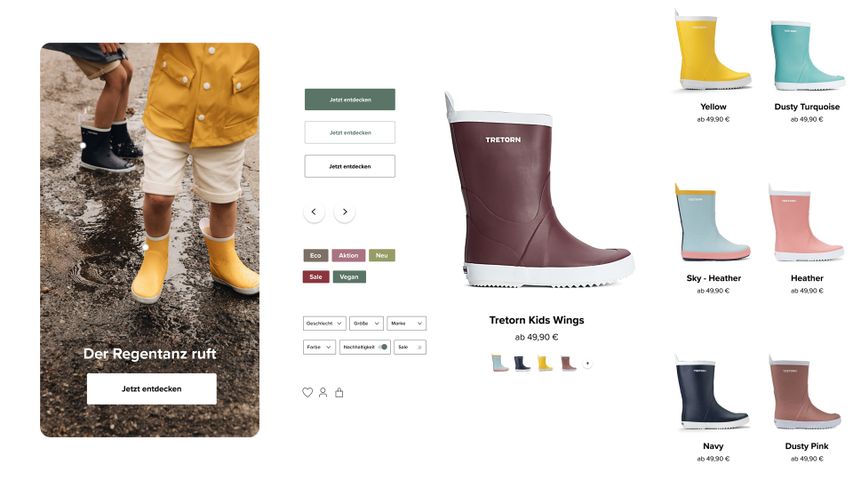This screenshot has width=853, height=480.
Task: Click Jetzt entdecken on the rain photo banner
Action: click(x=152, y=389)
